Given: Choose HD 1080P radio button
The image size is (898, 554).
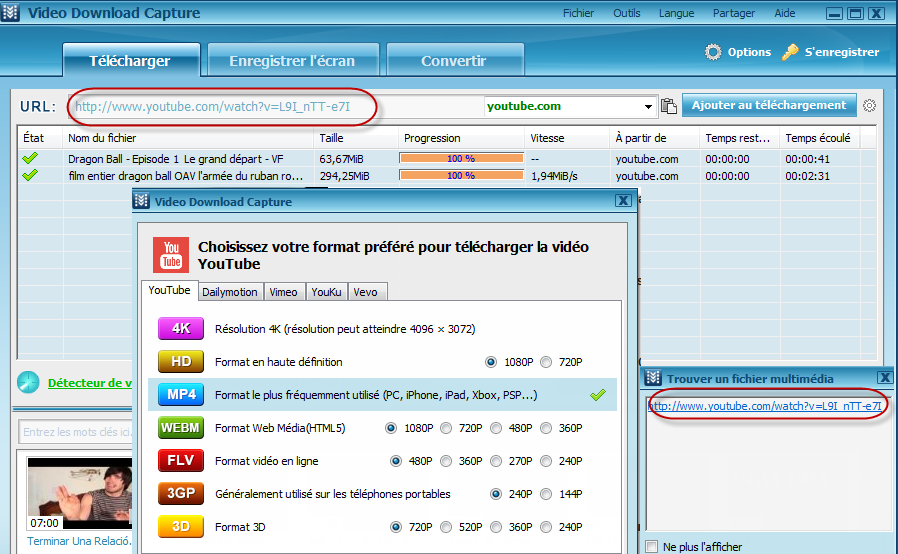Looking at the screenshot, I should (491, 362).
